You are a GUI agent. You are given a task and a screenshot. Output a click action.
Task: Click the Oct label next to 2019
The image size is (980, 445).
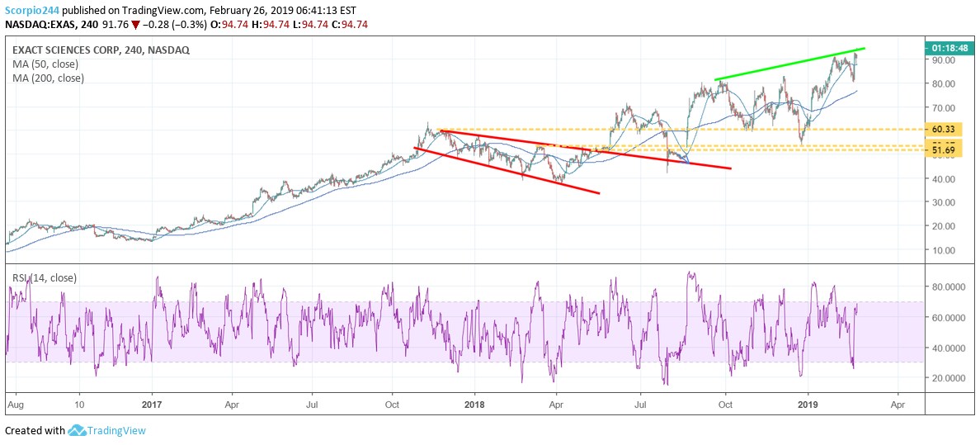725,405
